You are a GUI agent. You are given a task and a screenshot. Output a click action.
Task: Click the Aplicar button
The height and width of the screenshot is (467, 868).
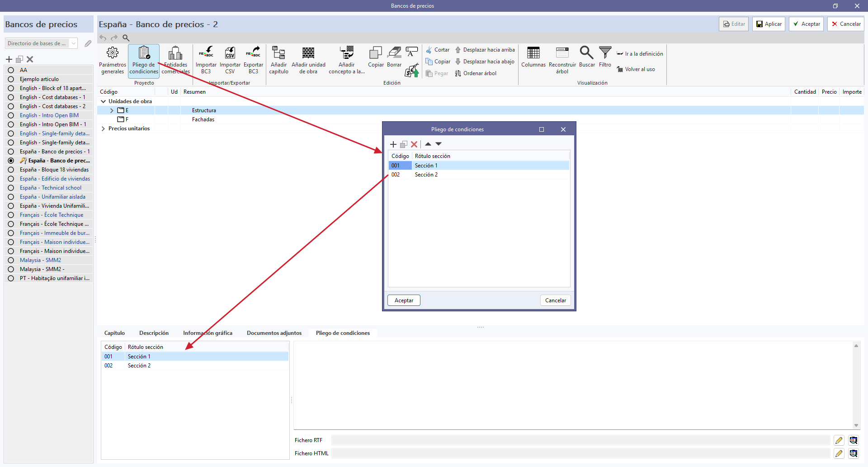769,24
